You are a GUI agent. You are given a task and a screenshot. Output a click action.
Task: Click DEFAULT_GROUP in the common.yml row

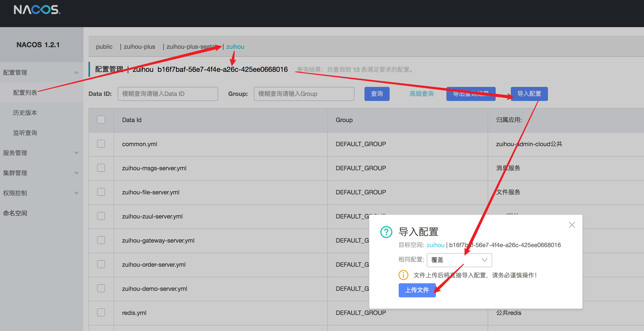361,144
